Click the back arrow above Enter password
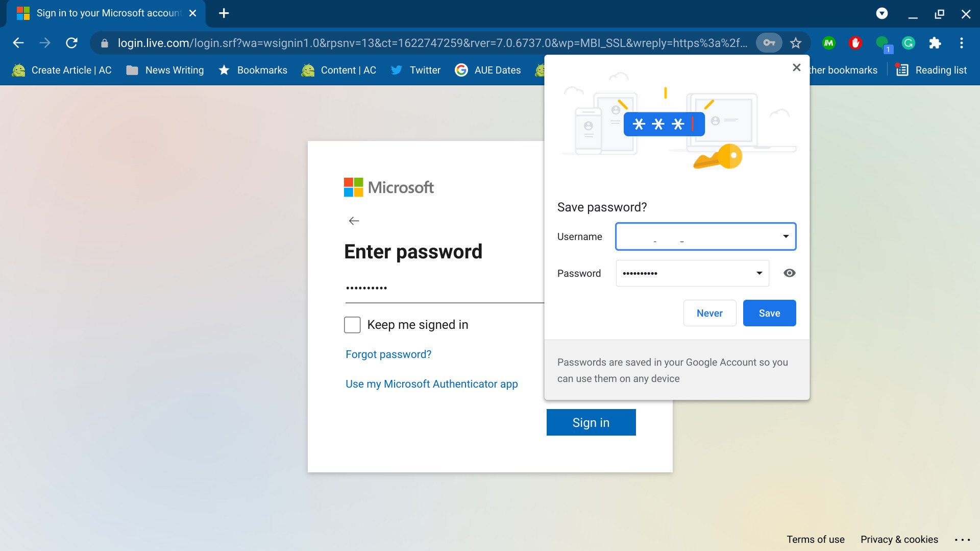The width and height of the screenshot is (980, 551). click(x=354, y=221)
